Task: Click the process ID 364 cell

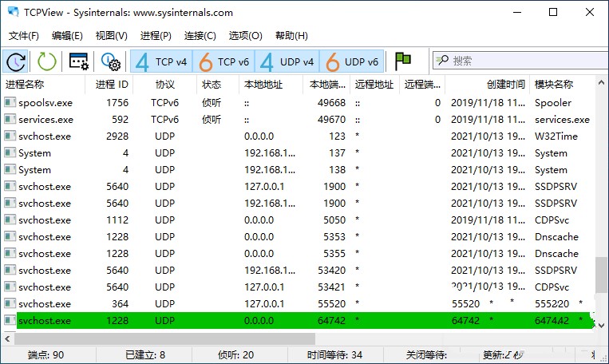Action: 120,304
